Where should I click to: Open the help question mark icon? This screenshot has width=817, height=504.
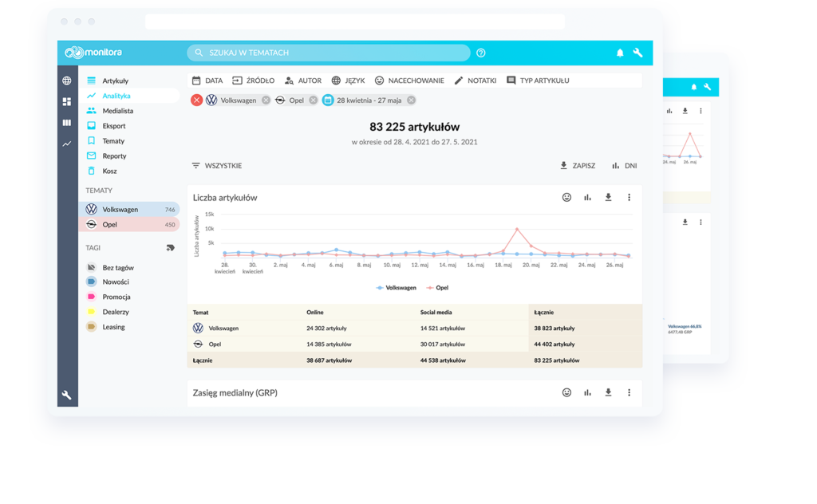click(x=481, y=53)
